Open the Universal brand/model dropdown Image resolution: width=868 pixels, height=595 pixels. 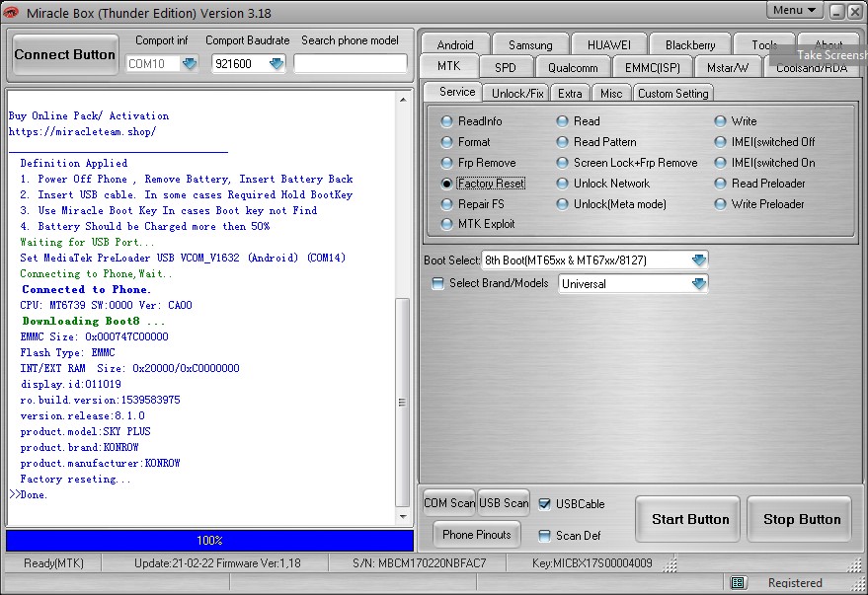point(699,284)
